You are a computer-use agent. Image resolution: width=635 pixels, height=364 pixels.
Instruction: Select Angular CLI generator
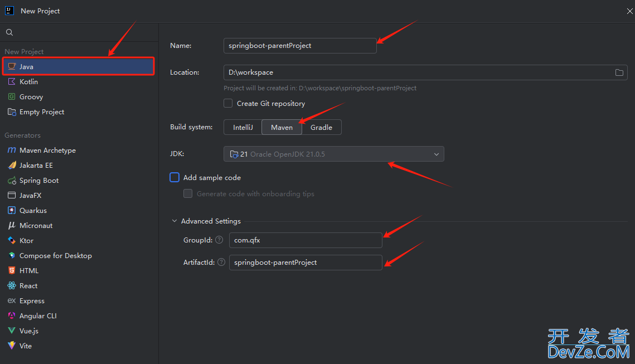click(78, 316)
